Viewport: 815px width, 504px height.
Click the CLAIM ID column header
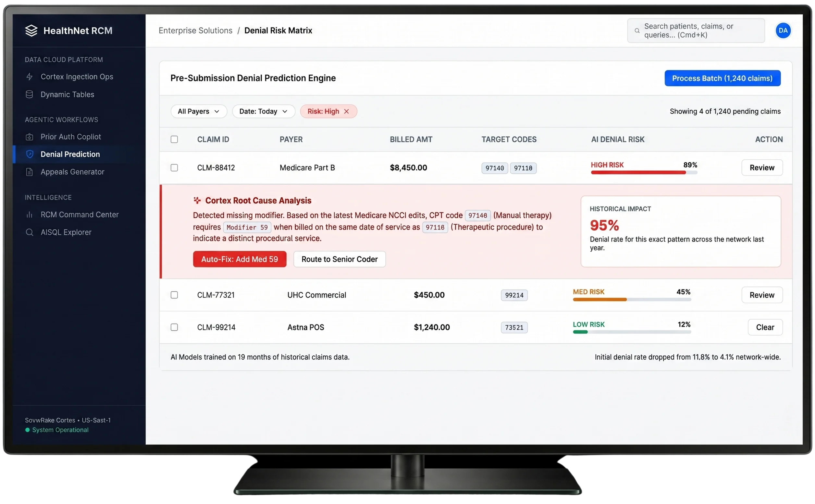pos(213,139)
